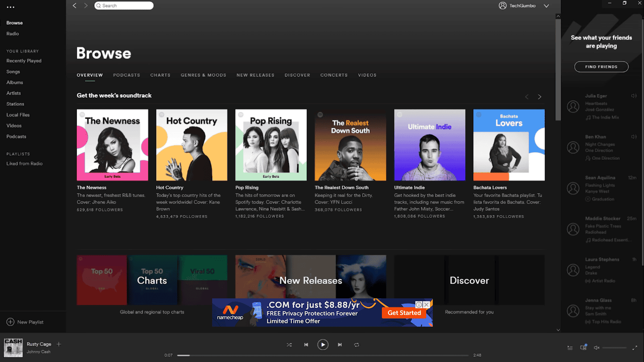Adjust the volume slider
The width and height of the screenshot is (644, 362).
point(614,348)
